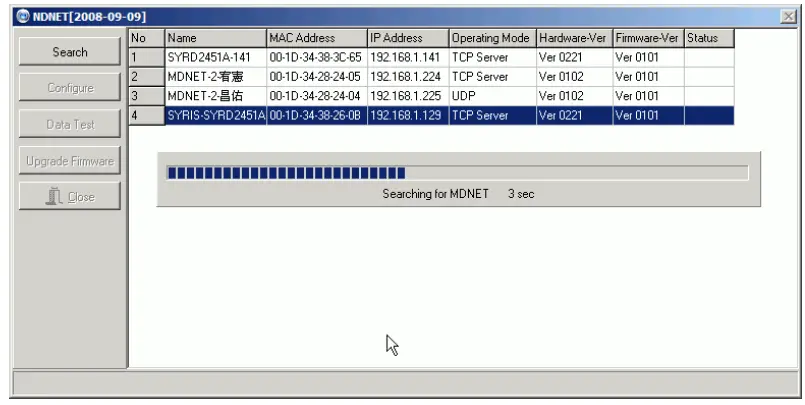Click the NDNET app icon in title bar
This screenshot has height=405, width=805.
pyautogui.click(x=23, y=16)
